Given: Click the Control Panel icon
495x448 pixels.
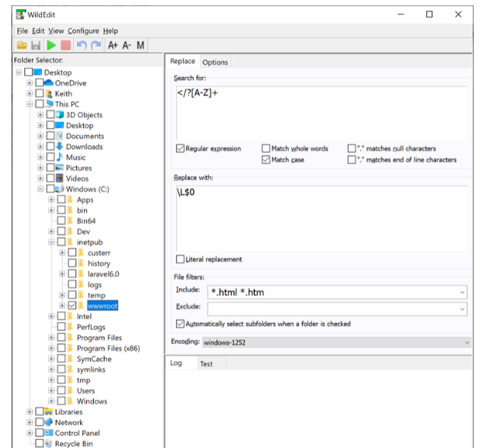Looking at the screenshot, I should click(49, 433).
